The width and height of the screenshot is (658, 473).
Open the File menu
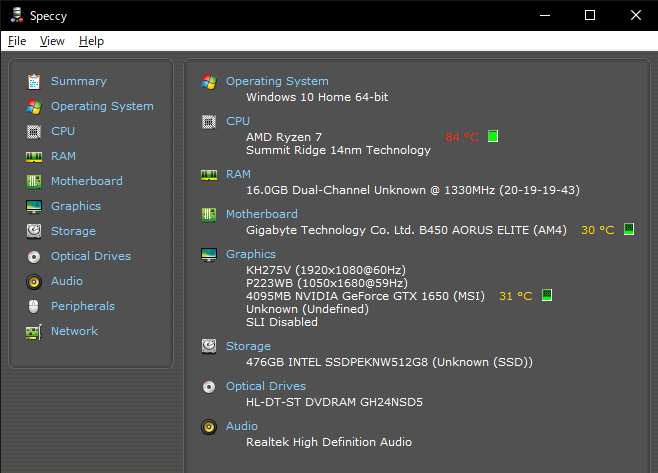coord(17,41)
